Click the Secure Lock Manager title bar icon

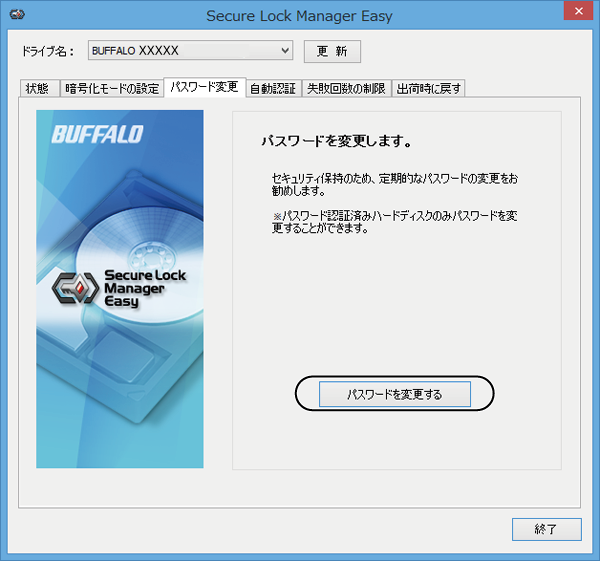point(17,15)
